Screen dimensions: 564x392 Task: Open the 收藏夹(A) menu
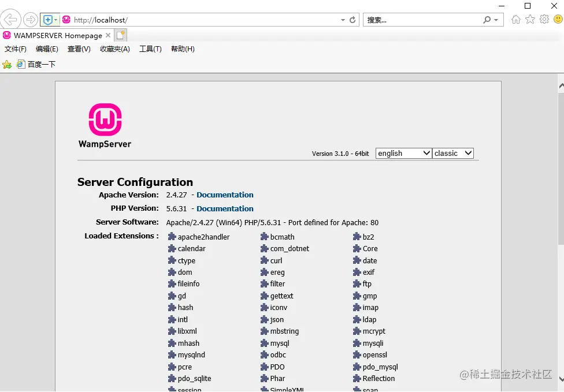coord(115,49)
